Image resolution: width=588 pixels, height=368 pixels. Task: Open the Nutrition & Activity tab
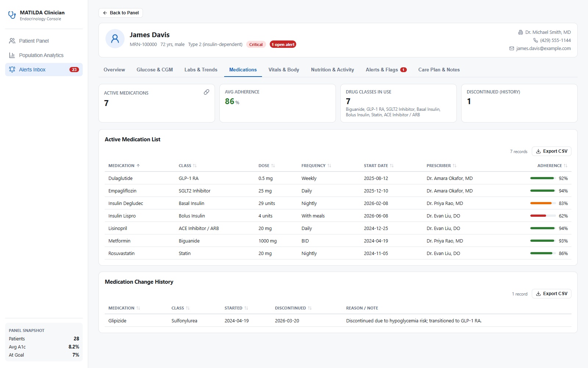(x=333, y=70)
